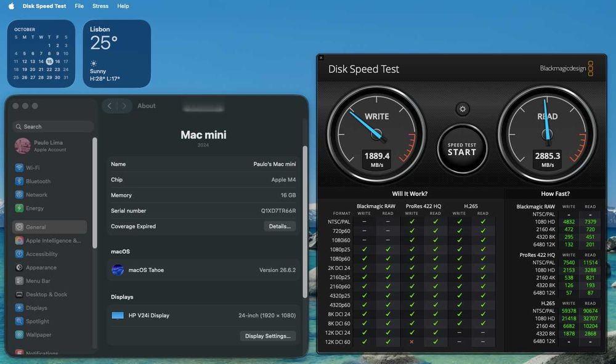The width and height of the screenshot is (616, 364).
Task: Open Apple Intelligence icon in sidebar
Action: 19,240
